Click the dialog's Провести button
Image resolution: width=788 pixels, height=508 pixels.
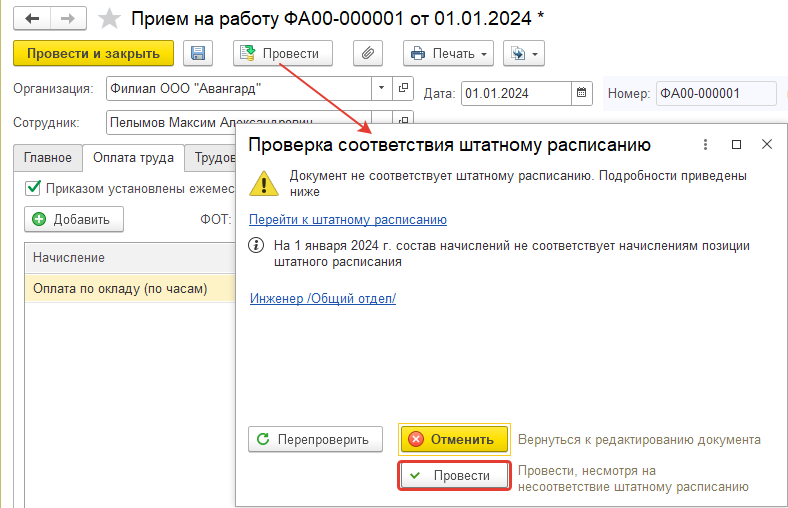454,475
